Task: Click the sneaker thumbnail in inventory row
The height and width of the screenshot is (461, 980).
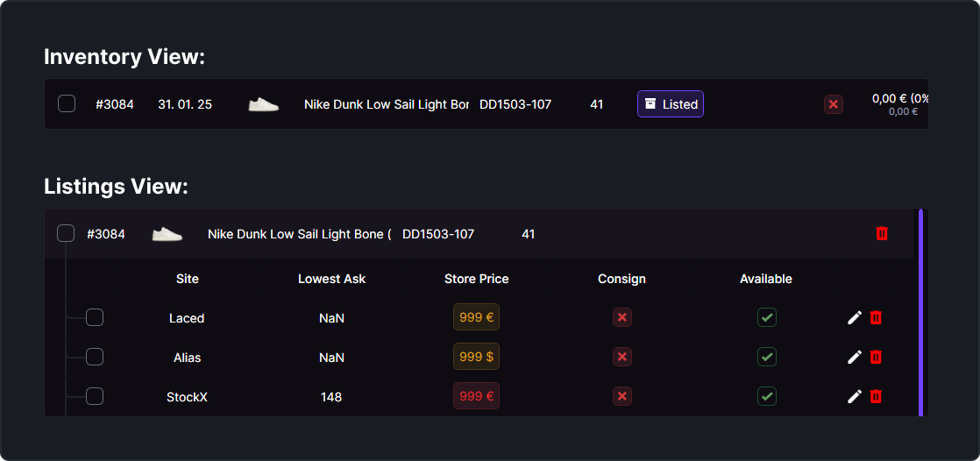Action: pos(263,104)
